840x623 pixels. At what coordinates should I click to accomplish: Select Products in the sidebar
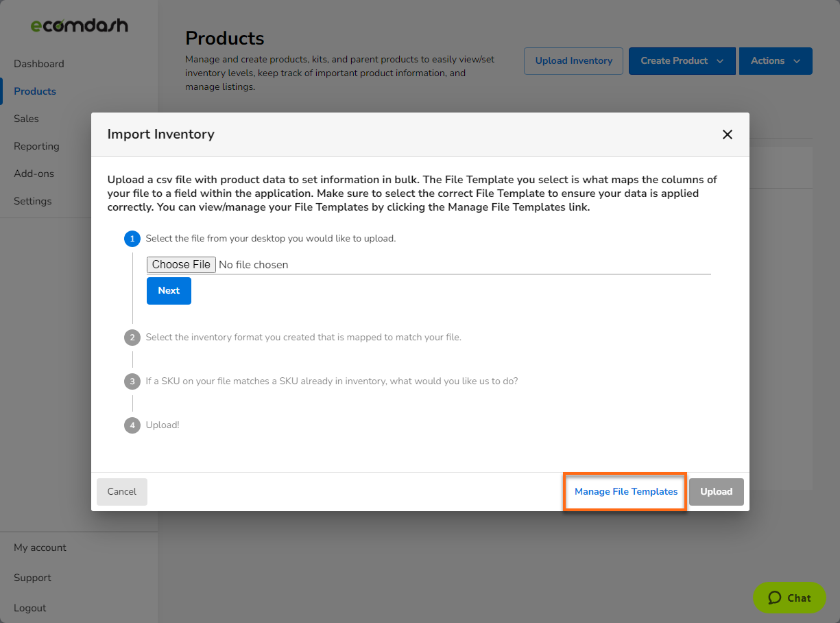point(34,91)
